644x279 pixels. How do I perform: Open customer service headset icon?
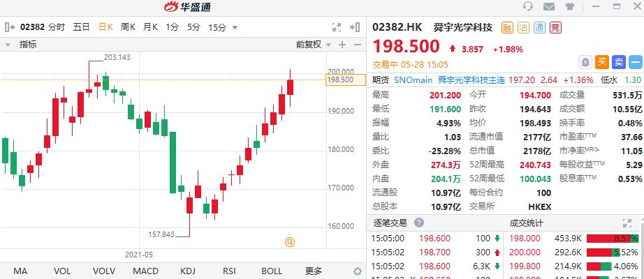point(528,6)
